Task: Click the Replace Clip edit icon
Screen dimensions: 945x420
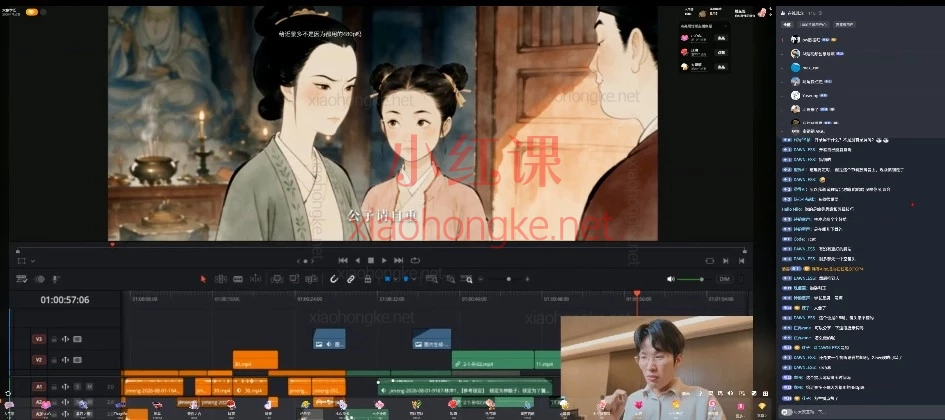Action: [x=311, y=279]
